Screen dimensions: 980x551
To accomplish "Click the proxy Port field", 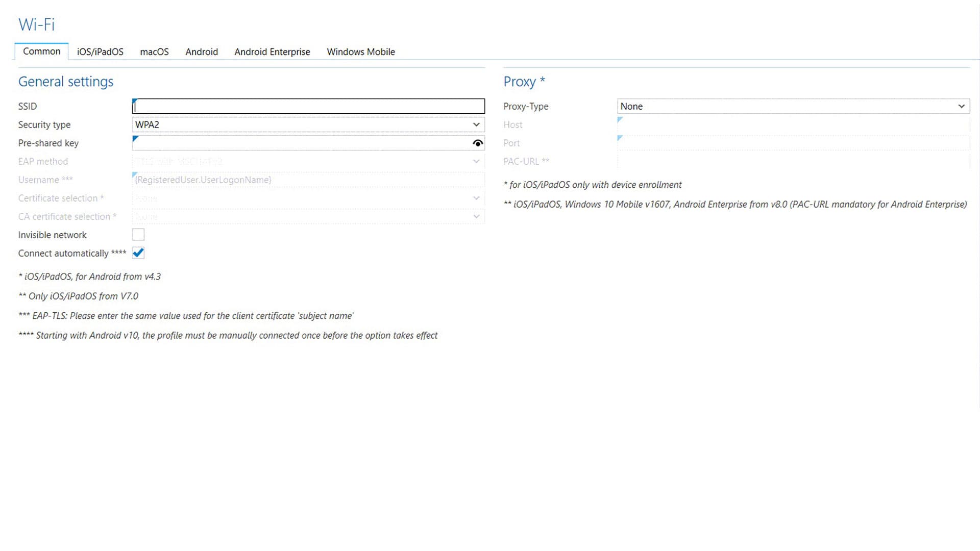I will click(x=793, y=143).
